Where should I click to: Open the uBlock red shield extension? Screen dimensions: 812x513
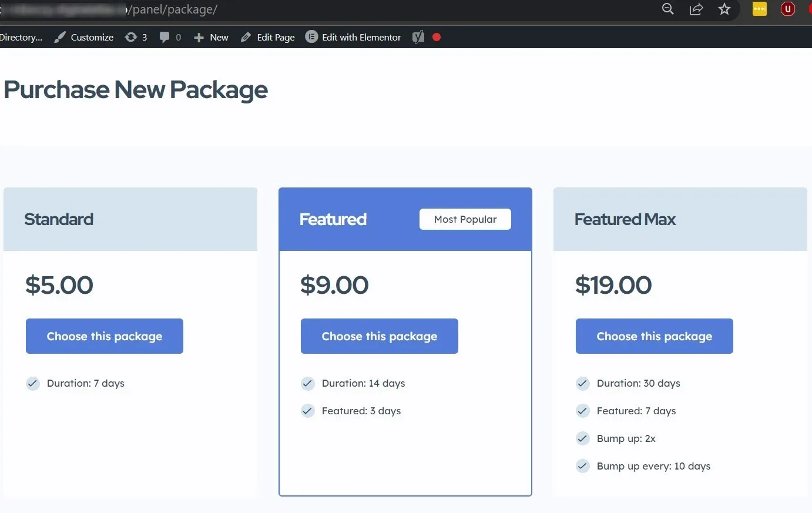(787, 9)
